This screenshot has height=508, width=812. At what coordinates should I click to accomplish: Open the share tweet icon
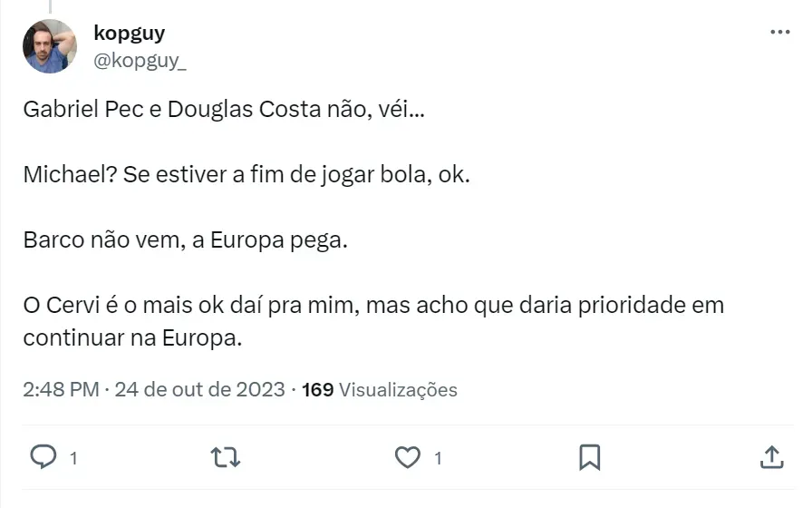[771, 456]
